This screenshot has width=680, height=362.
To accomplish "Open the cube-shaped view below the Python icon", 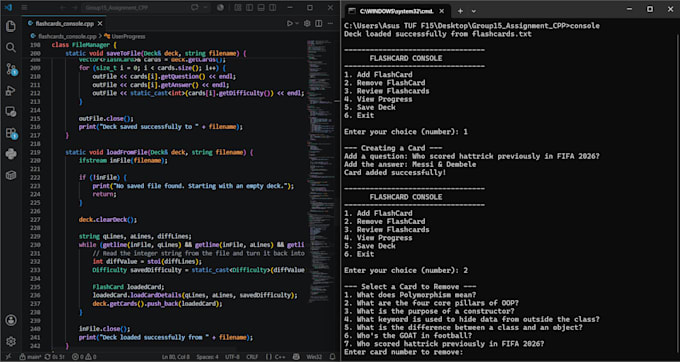I will tap(11, 175).
